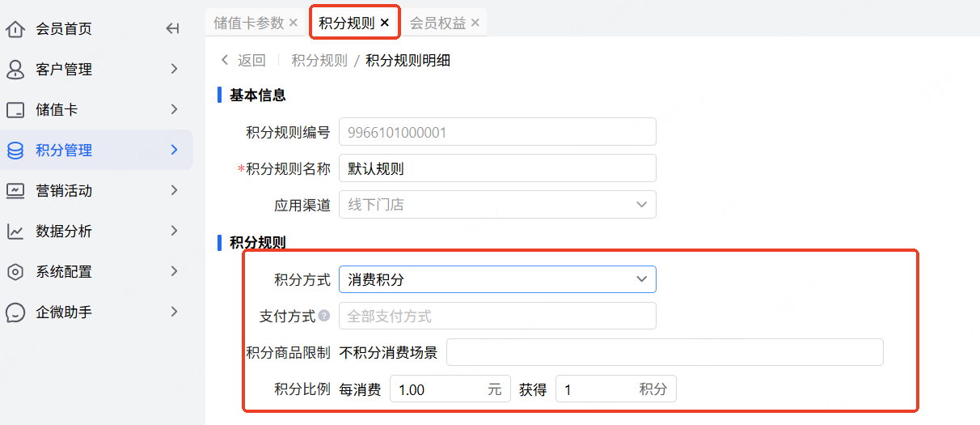Click the 营销活动 monitor icon
980x425 pixels.
(x=15, y=191)
